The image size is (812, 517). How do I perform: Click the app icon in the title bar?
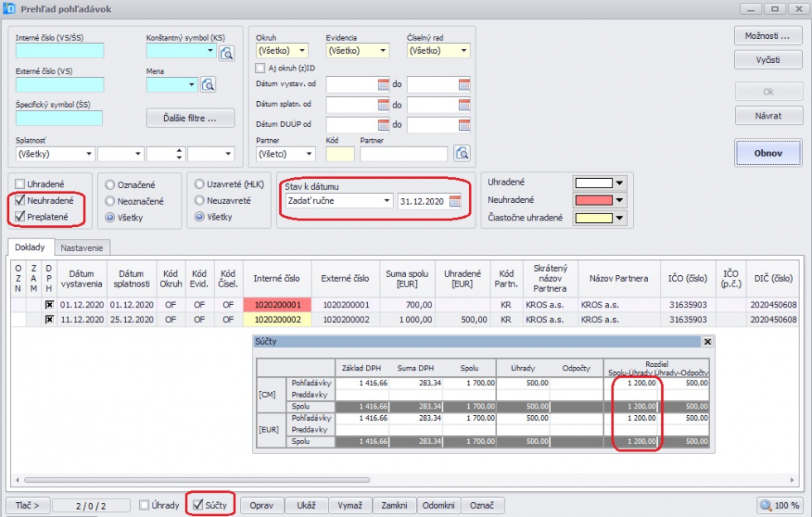[x=9, y=9]
